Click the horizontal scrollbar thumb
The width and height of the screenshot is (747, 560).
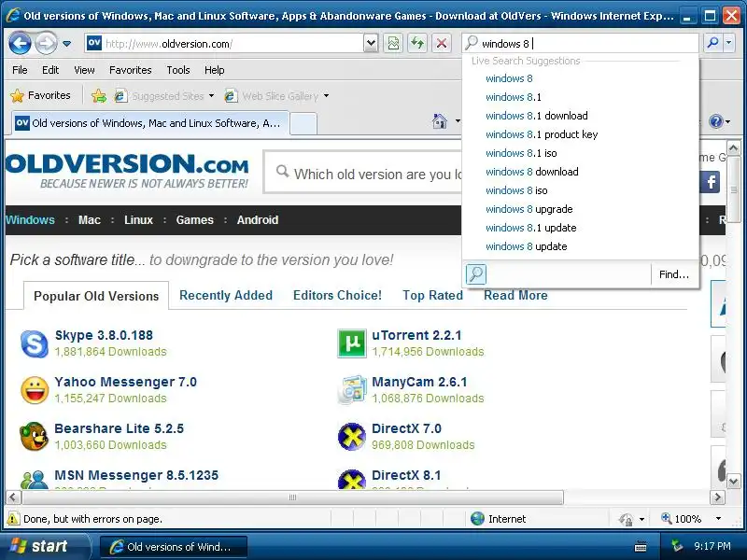(292, 497)
